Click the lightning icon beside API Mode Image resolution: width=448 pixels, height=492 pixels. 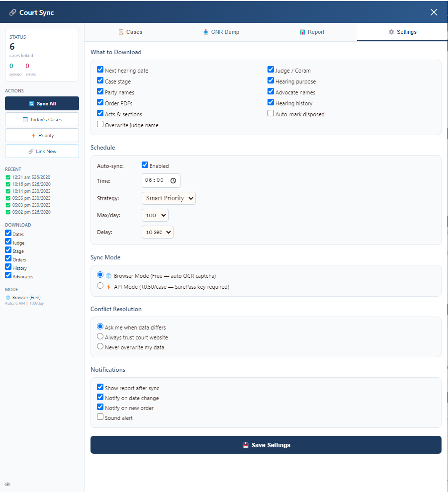[x=108, y=287]
